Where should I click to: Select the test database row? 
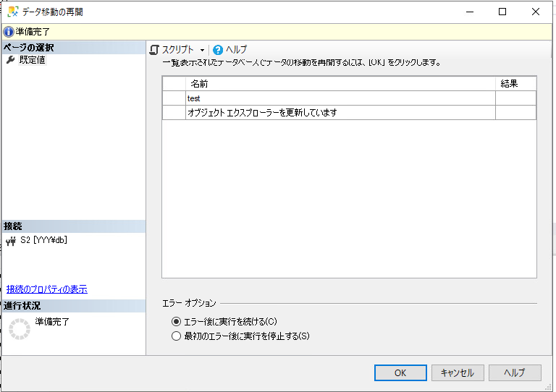pos(349,98)
